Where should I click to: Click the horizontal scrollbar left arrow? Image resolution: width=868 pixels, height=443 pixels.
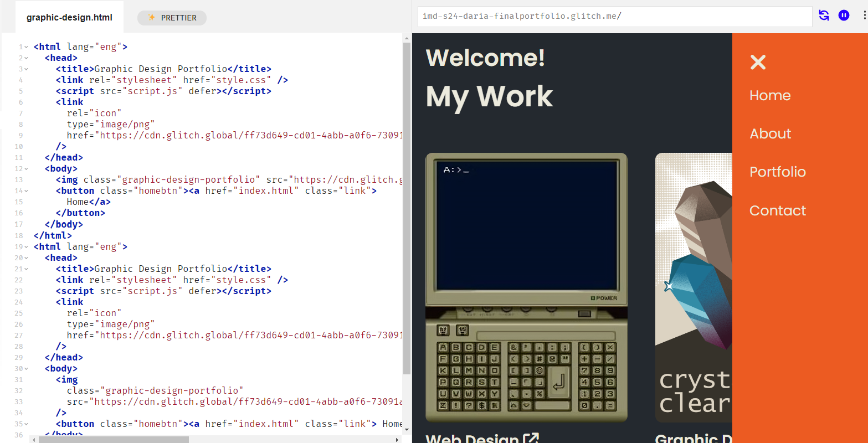(34, 440)
